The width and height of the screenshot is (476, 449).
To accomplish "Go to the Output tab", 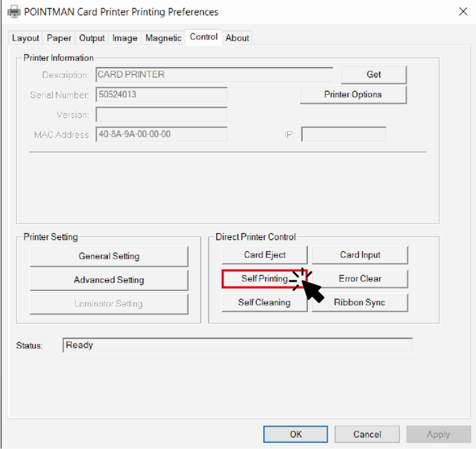I will (92, 38).
